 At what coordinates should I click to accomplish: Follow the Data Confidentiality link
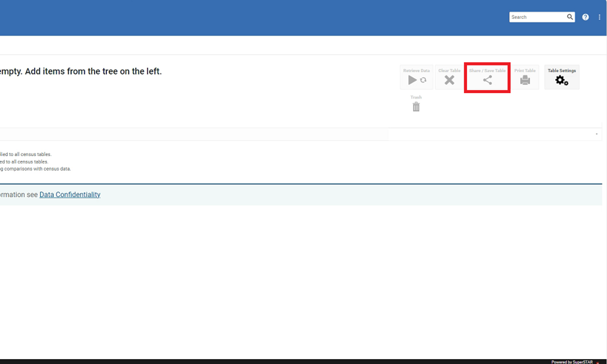click(x=70, y=195)
